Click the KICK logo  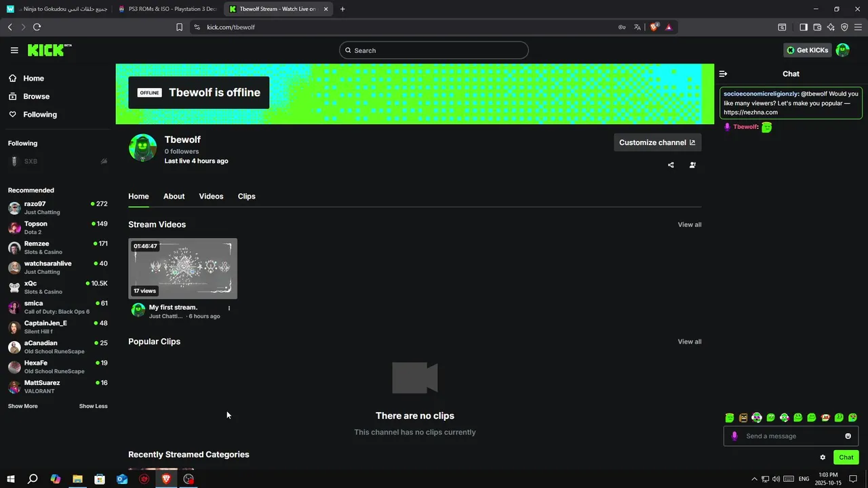point(49,50)
